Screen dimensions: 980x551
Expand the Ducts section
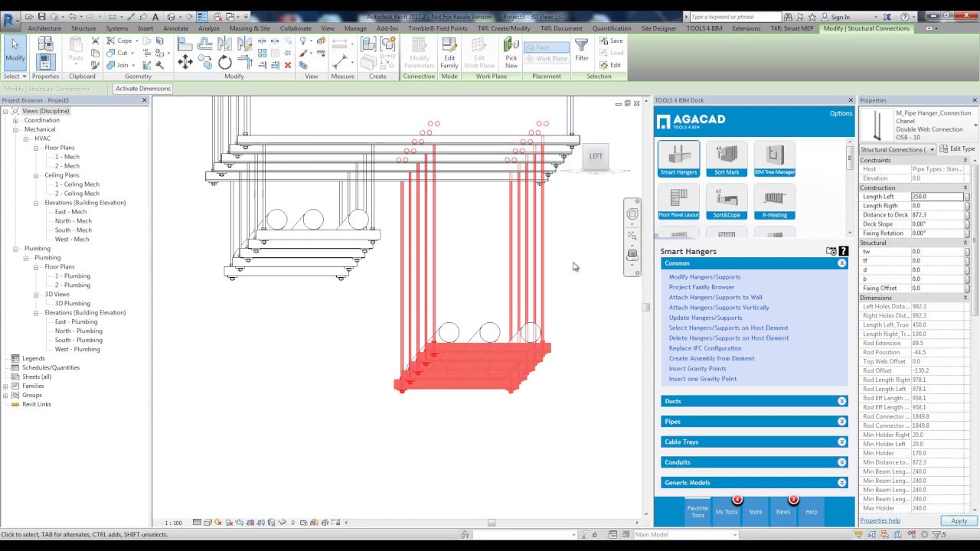[x=842, y=401]
